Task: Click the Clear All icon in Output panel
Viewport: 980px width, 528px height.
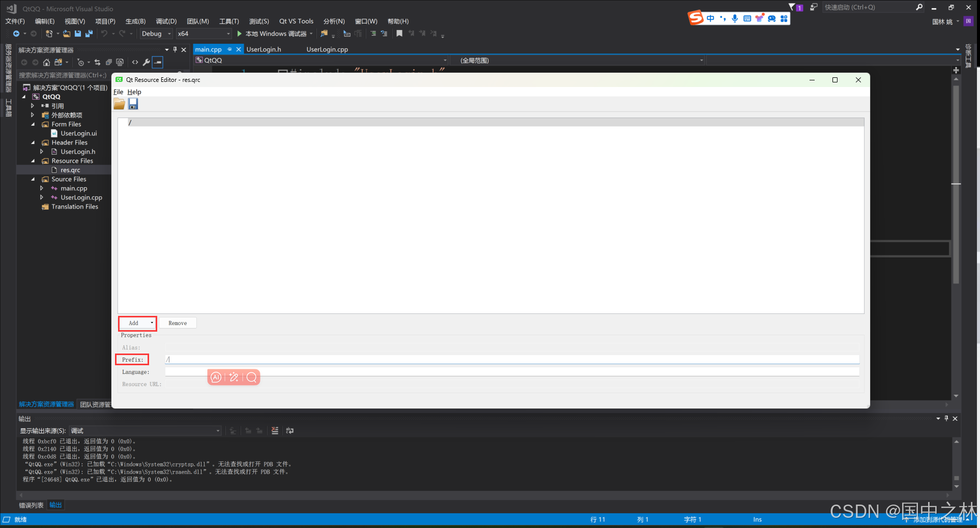Action: pyautogui.click(x=275, y=431)
